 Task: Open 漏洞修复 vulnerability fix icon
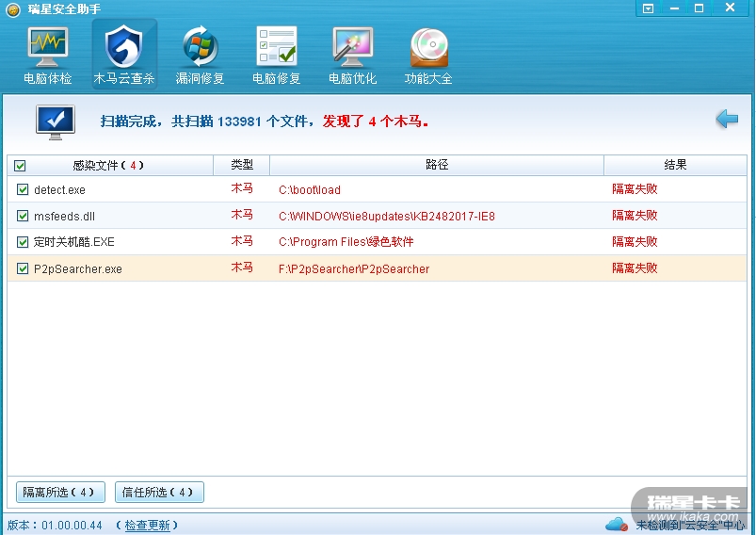click(x=201, y=55)
